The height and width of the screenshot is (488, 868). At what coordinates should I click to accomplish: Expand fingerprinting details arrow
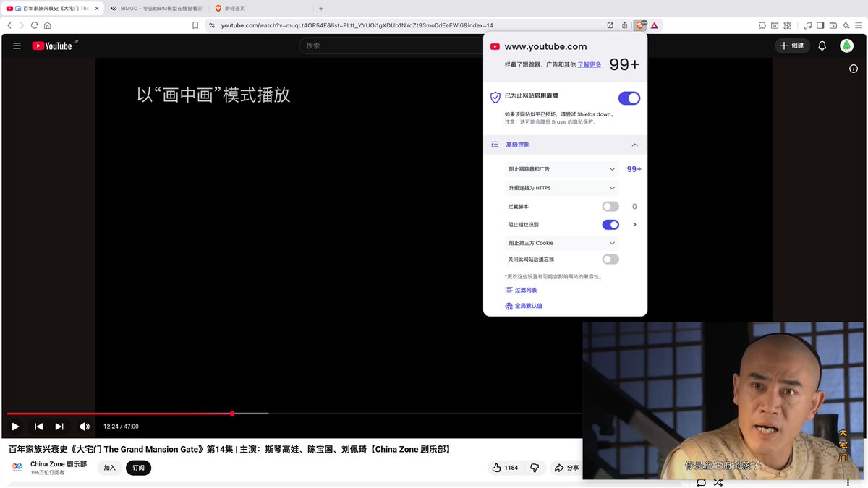click(x=635, y=225)
